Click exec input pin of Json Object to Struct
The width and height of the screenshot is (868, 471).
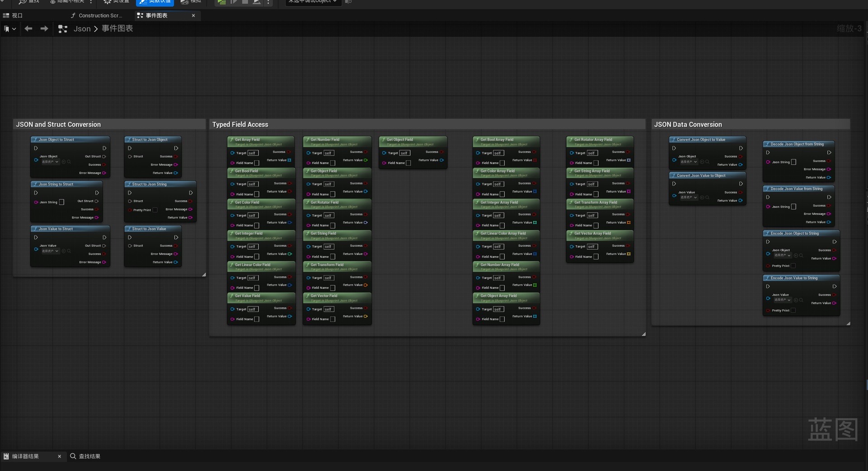[36, 148]
